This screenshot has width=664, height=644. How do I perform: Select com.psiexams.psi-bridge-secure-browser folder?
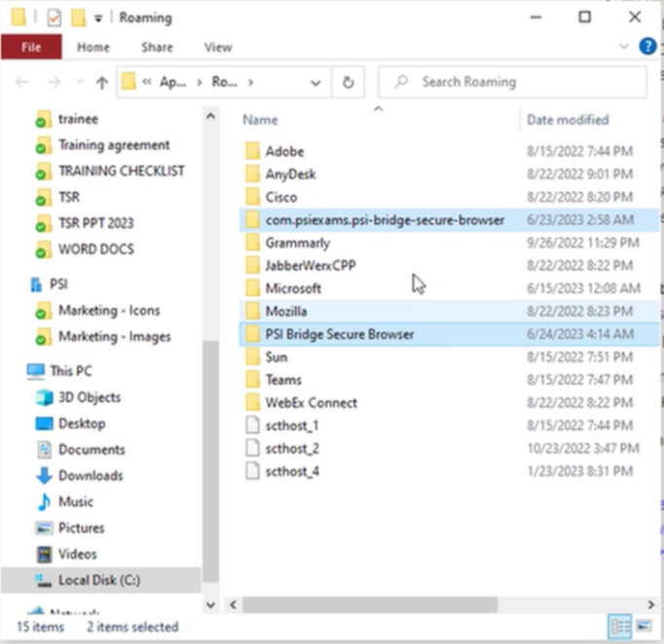(449, 220)
